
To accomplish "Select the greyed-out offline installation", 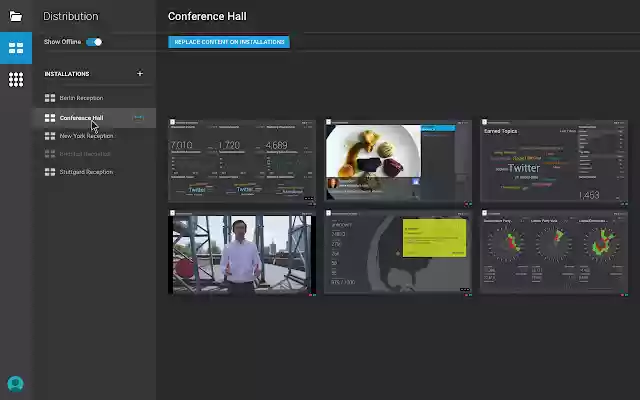I will click(x=84, y=154).
